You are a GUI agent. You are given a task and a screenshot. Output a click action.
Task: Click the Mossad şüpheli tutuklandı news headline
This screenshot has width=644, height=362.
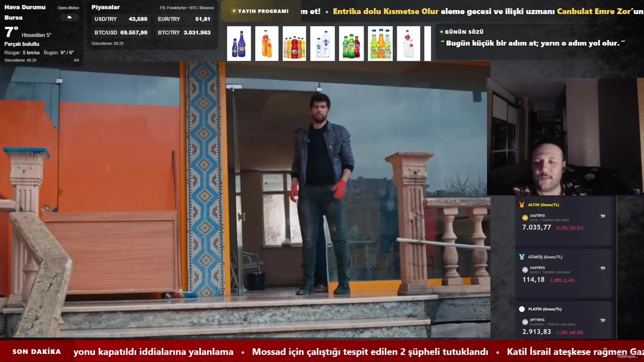(x=370, y=352)
